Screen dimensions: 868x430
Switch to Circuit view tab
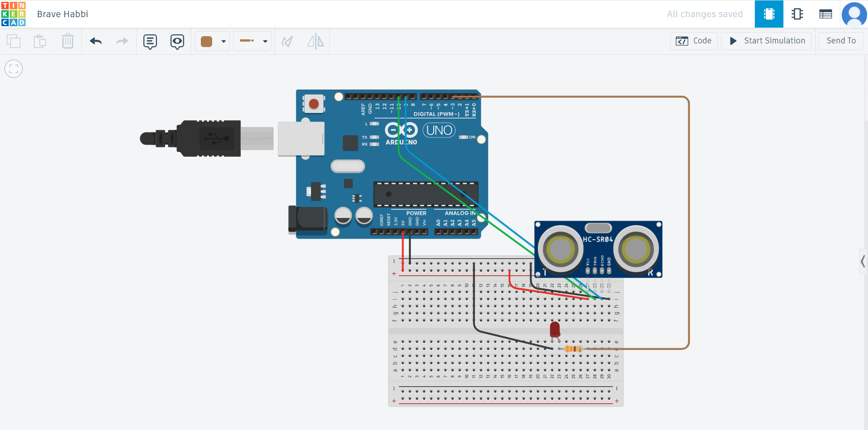tap(769, 14)
